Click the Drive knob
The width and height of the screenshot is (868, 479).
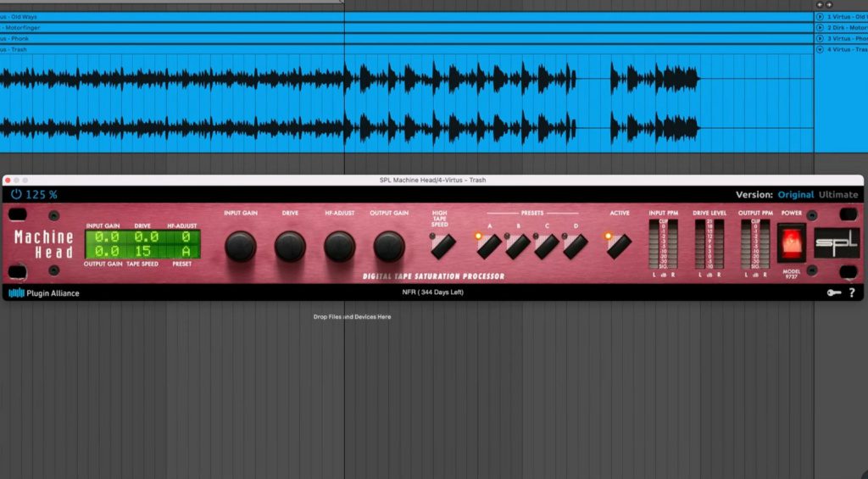point(290,246)
